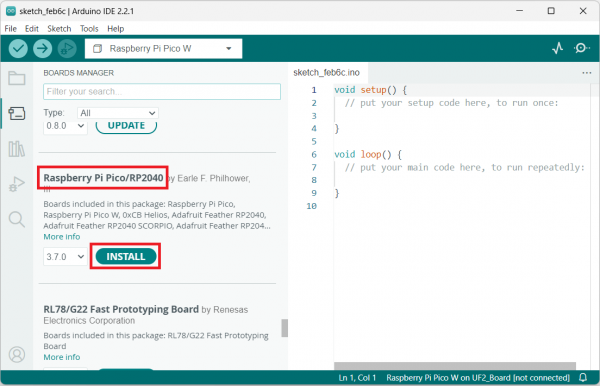The width and height of the screenshot is (600, 386).
Task: Click the setup comment on line 2
Action: pos(452,103)
